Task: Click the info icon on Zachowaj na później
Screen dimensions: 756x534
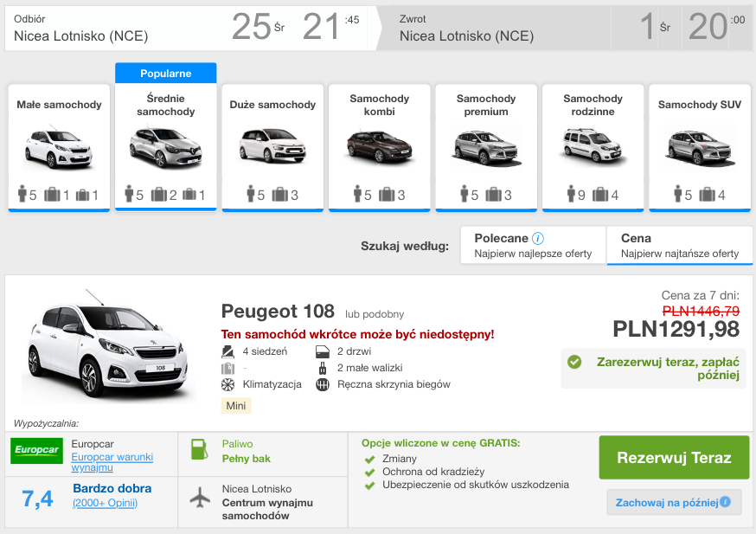Action: point(725,502)
